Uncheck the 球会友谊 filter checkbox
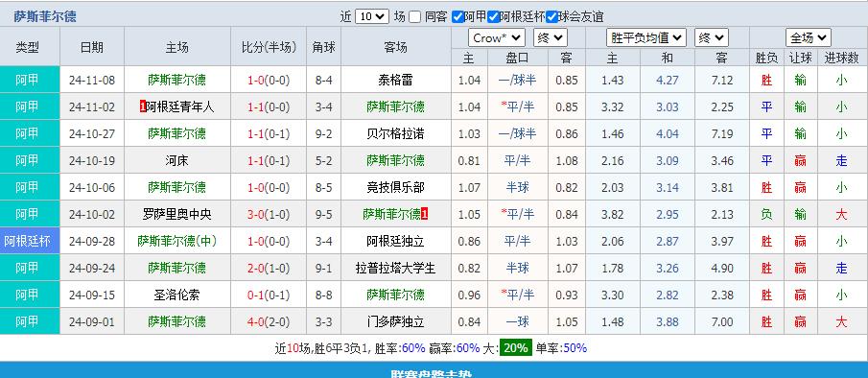 click(x=551, y=17)
